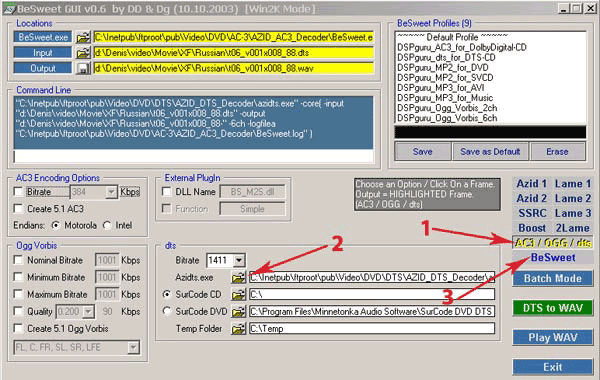This screenshot has height=380, width=600.
Task: Enable Minimum Bitrate checkbox
Action: (18, 277)
